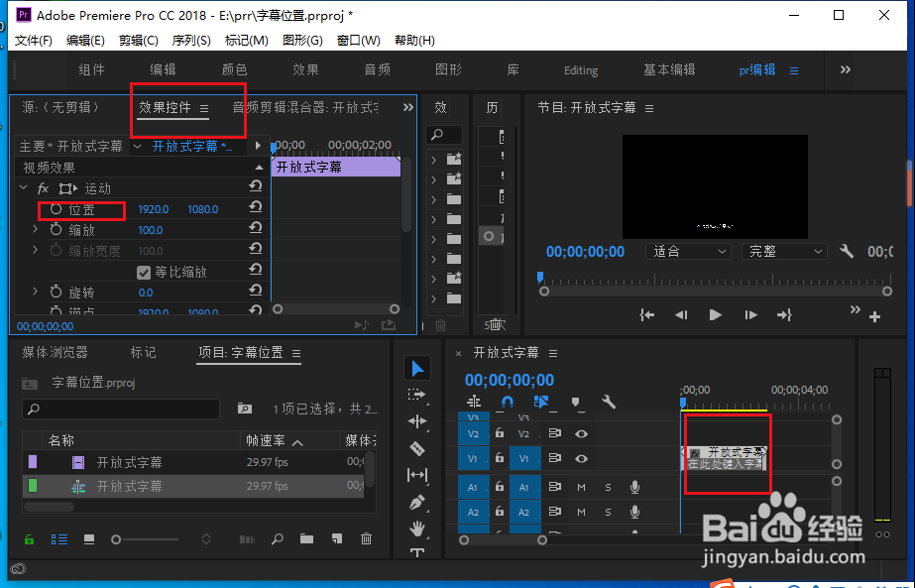
Task: Collapse the Motion effect group
Action: pos(24,188)
